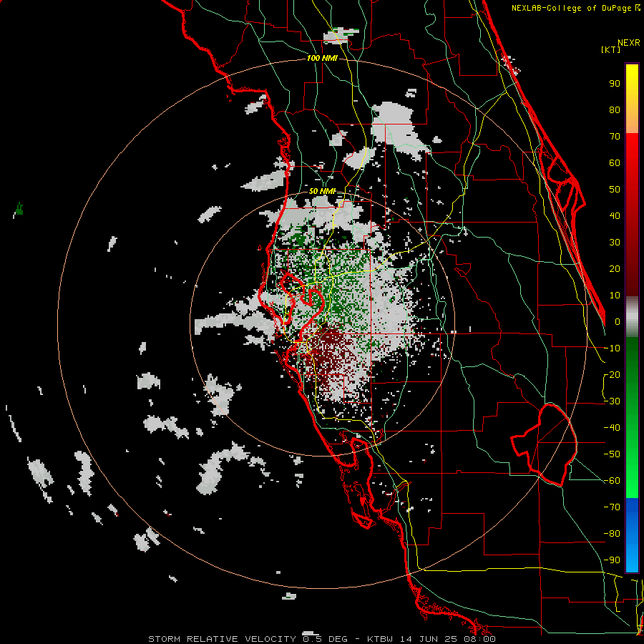Click the positive 40 scale label

pyautogui.click(x=615, y=215)
